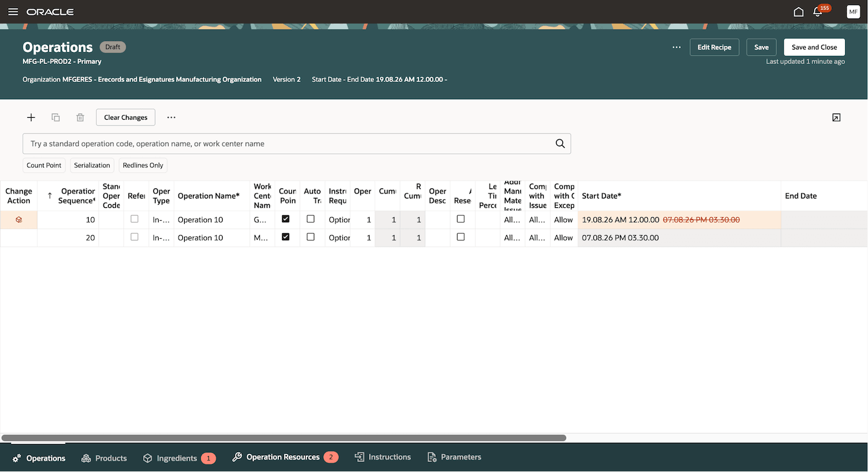Switch to the Ingredients tab
This screenshot has height=472, width=868.
[179, 458]
